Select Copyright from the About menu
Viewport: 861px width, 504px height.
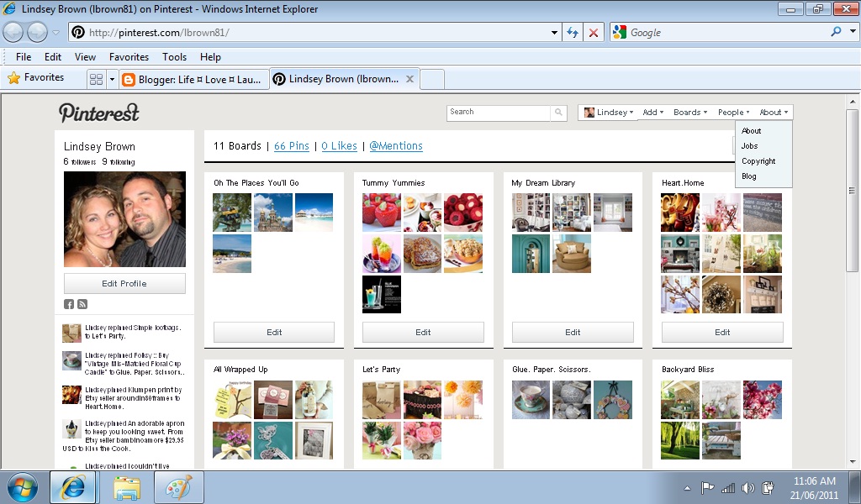coord(758,161)
